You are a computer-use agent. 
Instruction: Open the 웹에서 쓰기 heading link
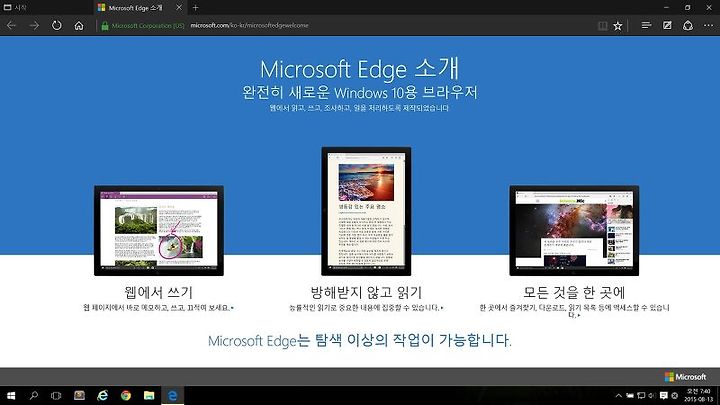click(158, 292)
